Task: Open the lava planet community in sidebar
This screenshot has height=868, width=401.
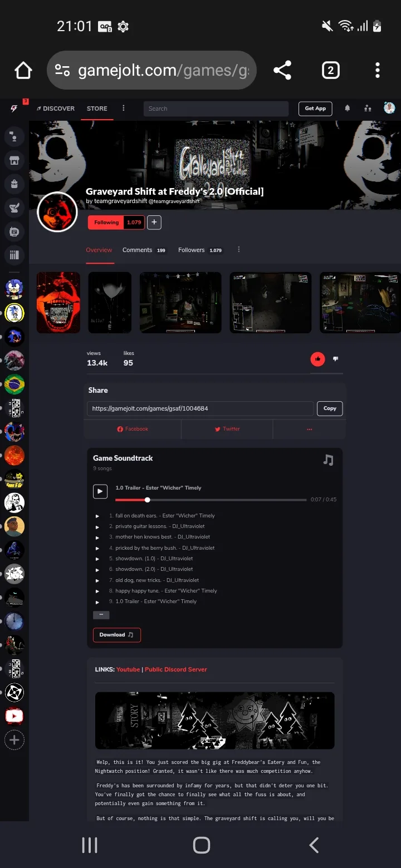Action: point(14,455)
